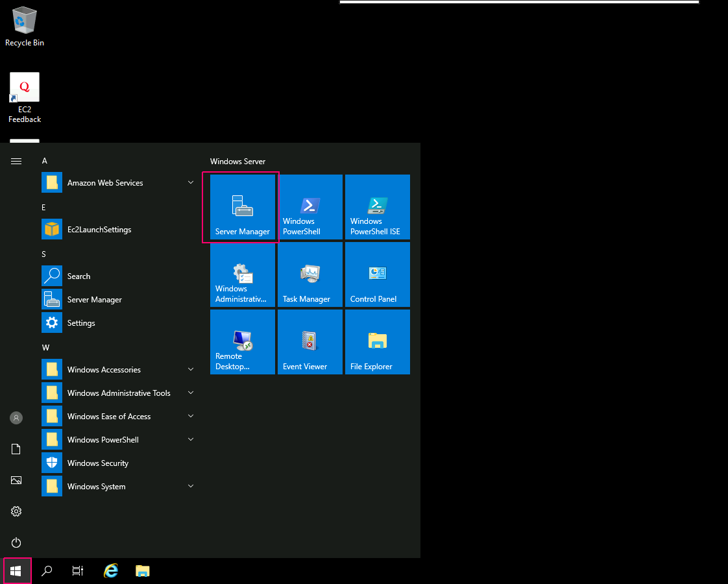Click the Windows Start button
The height and width of the screenshot is (584, 728).
pyautogui.click(x=16, y=571)
